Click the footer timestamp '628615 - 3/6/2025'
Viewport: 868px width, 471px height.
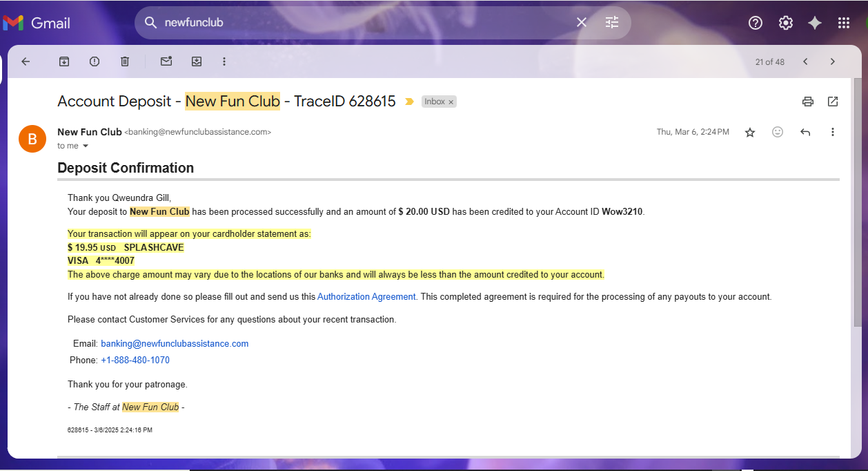pos(110,430)
